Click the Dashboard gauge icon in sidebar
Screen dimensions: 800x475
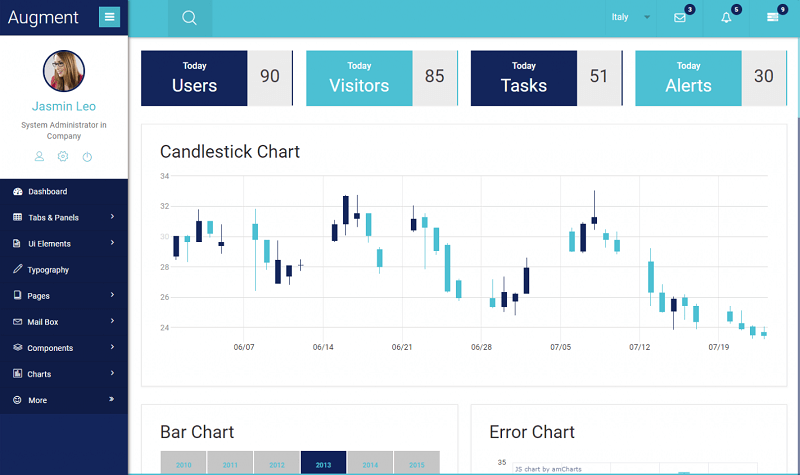point(18,191)
